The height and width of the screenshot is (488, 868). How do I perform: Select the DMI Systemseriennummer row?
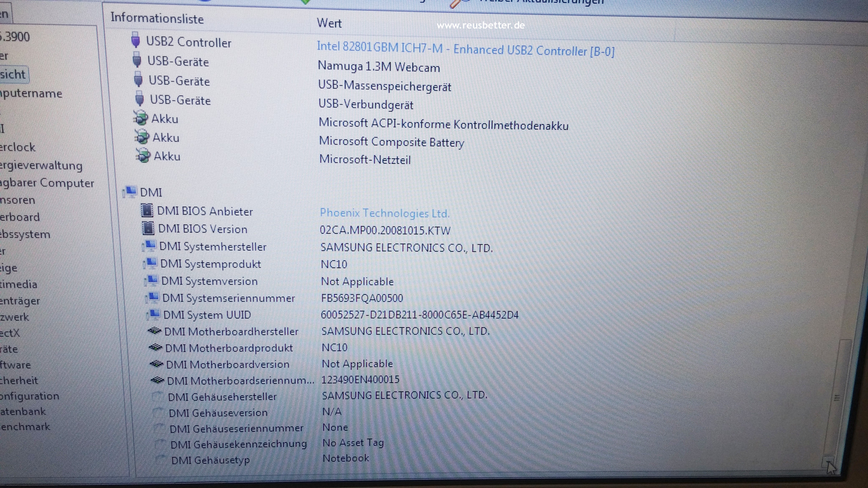[x=228, y=298]
